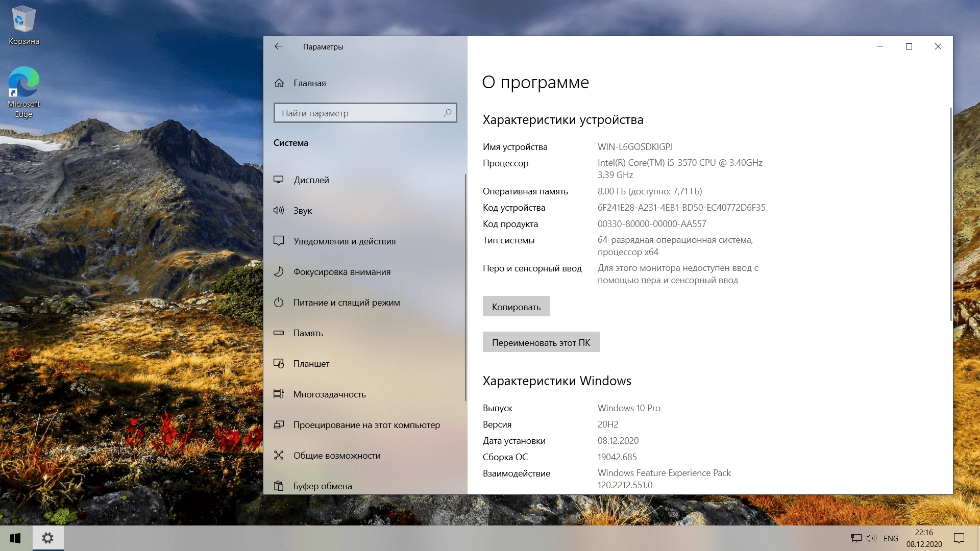
Task: Click the Характеристики устройства heading
Action: pyautogui.click(x=563, y=120)
